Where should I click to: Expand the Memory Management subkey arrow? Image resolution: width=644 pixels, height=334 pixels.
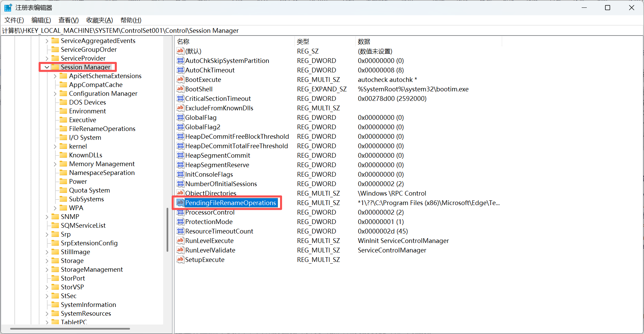coord(55,164)
